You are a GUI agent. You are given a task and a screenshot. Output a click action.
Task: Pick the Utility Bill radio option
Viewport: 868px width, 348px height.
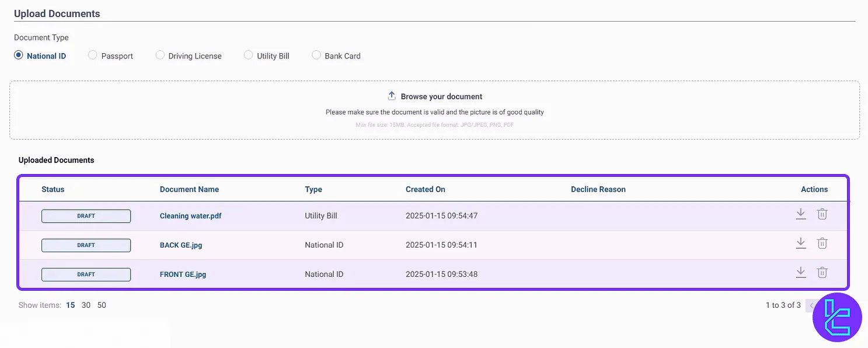(249, 55)
